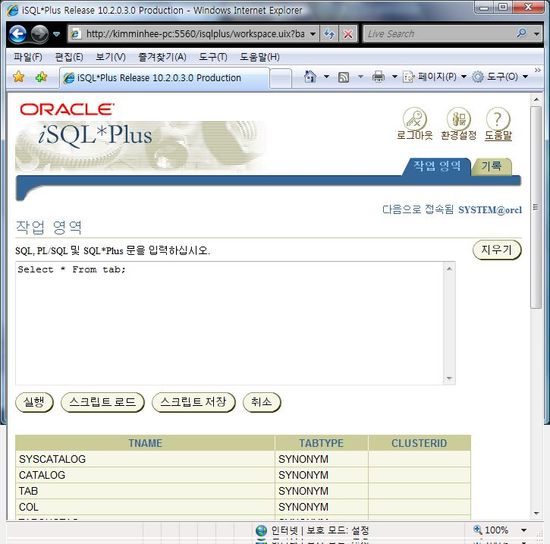This screenshot has width=550, height=544.
Task: Open the 즐겨찾기(A) menu
Action: pyautogui.click(x=162, y=57)
